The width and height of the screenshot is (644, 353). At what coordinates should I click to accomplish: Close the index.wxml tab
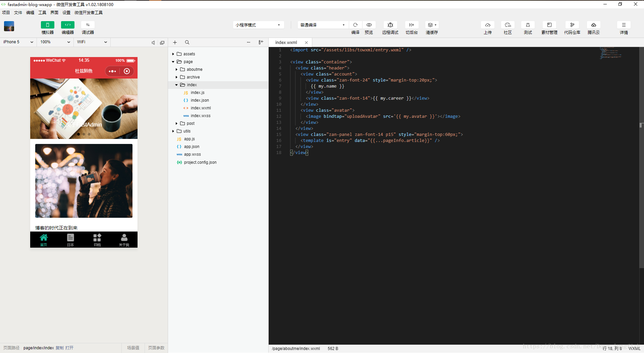(306, 43)
